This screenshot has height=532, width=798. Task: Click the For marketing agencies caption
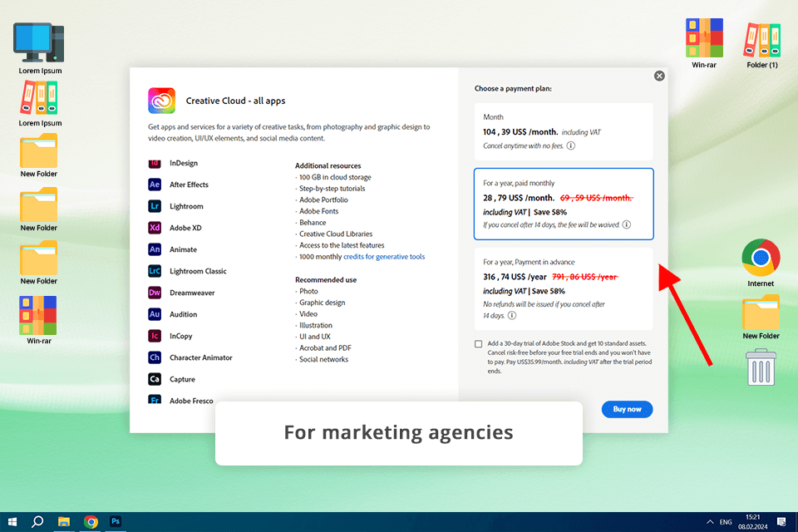pos(398,432)
